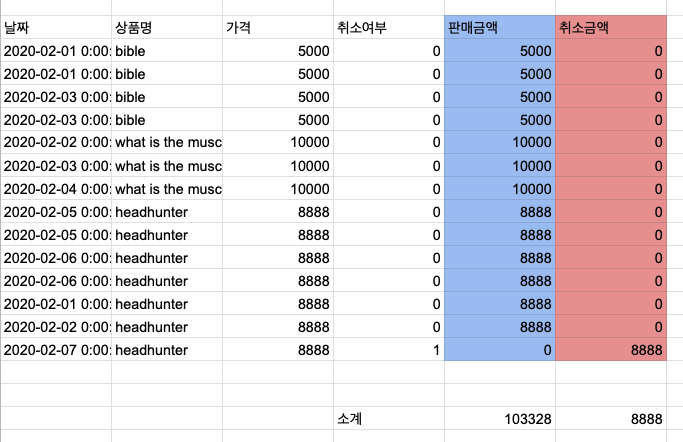The height and width of the screenshot is (442, 683).
Task: Click 가격 8888 in 2020-02-02 headhunter row
Action: [x=278, y=327]
